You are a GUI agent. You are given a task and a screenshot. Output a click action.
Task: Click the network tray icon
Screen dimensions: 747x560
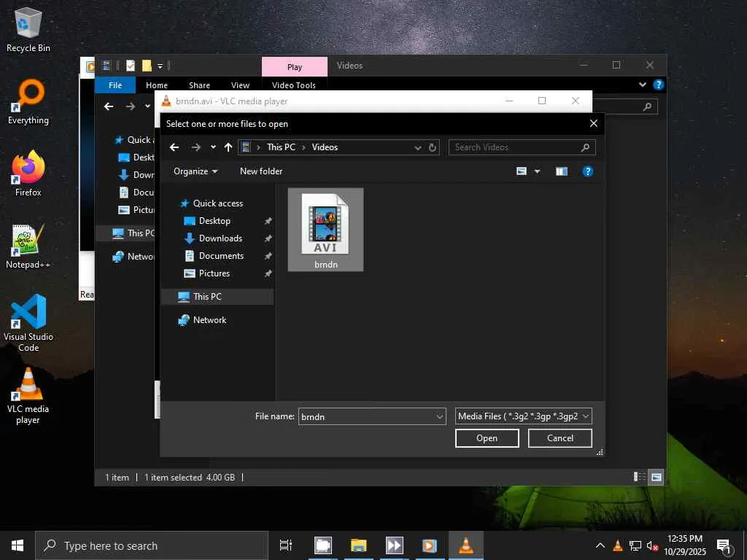[635, 545]
